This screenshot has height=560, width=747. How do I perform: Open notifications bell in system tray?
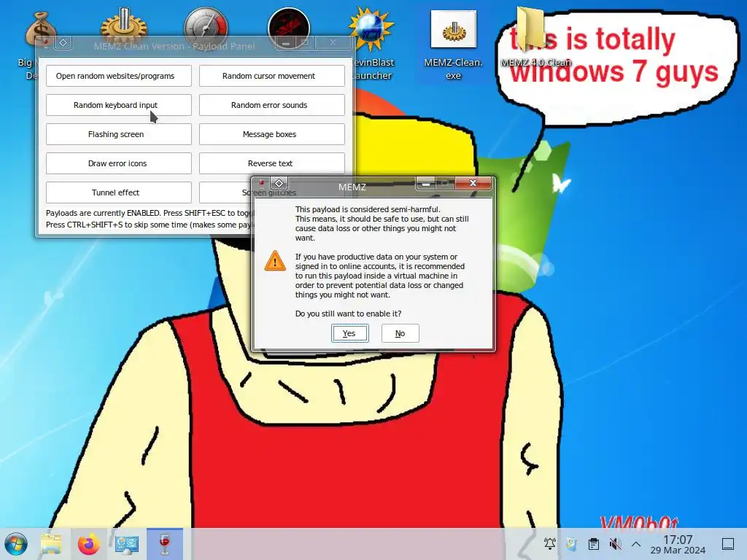[550, 543]
